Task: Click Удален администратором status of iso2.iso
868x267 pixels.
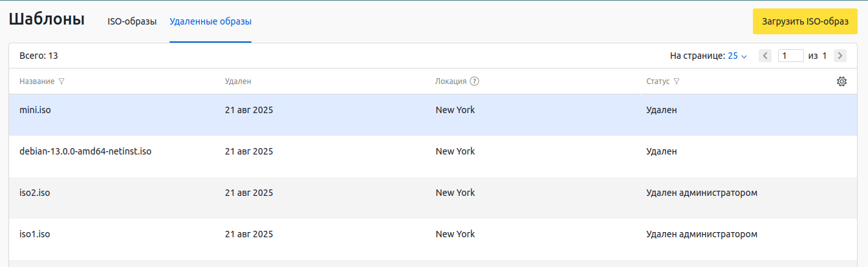Action: [701, 193]
